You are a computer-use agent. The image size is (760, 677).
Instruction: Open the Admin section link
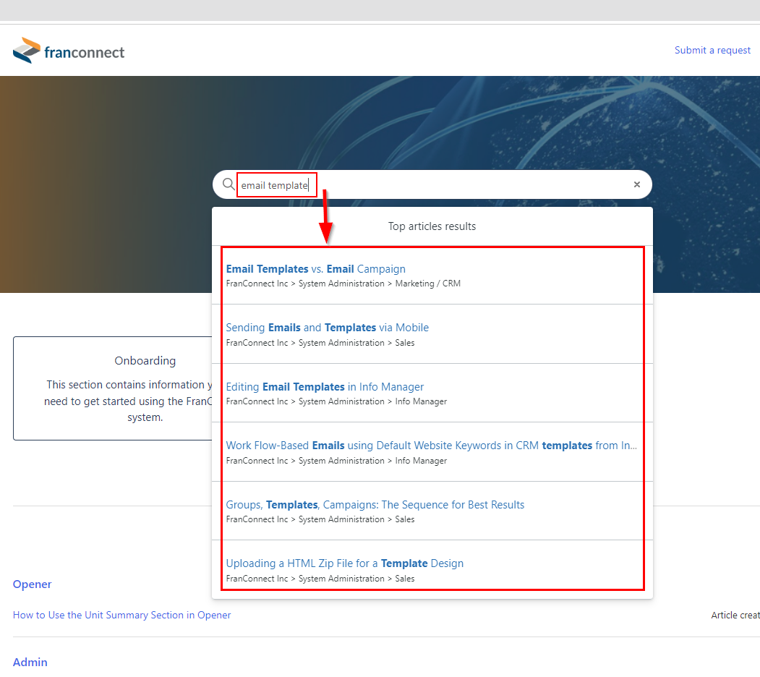point(30,662)
